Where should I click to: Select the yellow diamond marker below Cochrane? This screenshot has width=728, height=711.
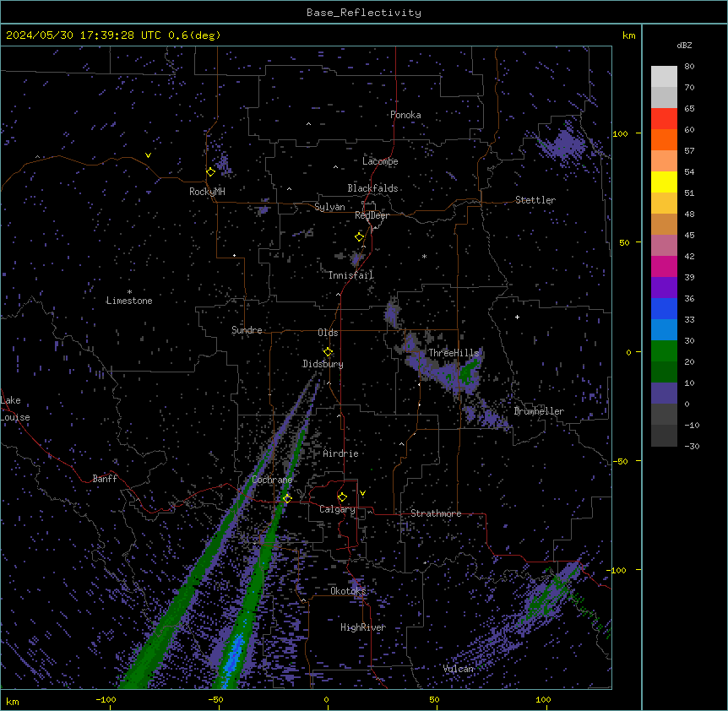(287, 499)
